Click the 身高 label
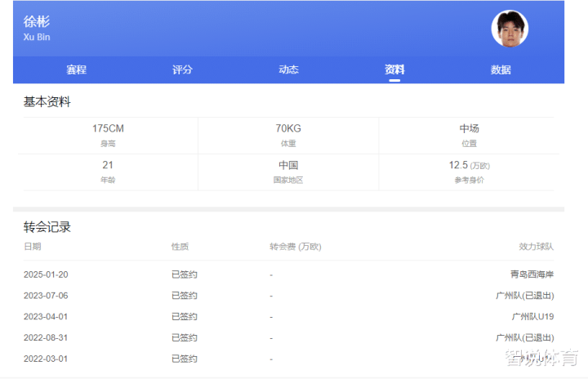The width and height of the screenshot is (588, 379). (108, 144)
